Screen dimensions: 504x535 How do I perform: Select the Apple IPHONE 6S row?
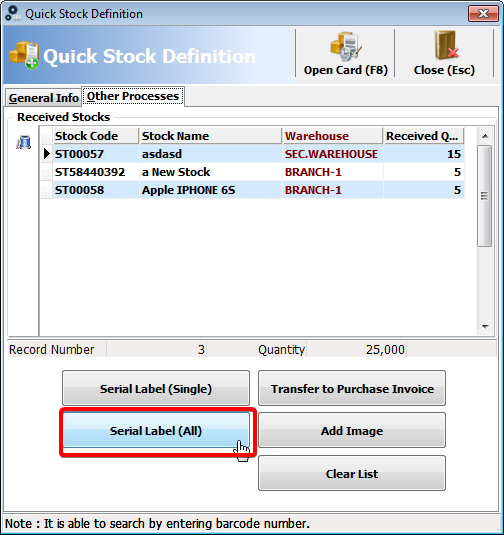point(253,190)
